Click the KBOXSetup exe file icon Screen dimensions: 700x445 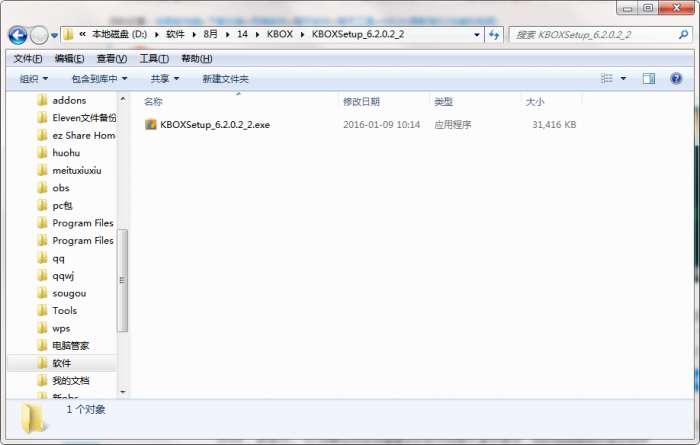[x=150, y=125]
